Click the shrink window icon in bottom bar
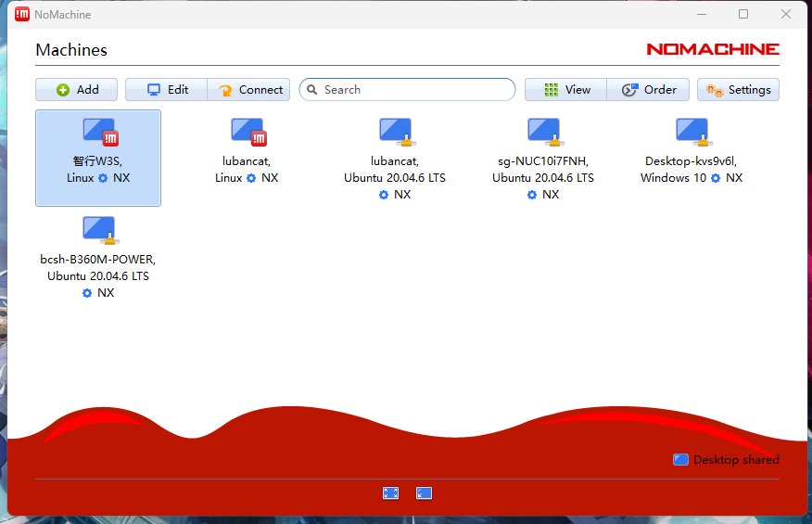 [x=424, y=492]
